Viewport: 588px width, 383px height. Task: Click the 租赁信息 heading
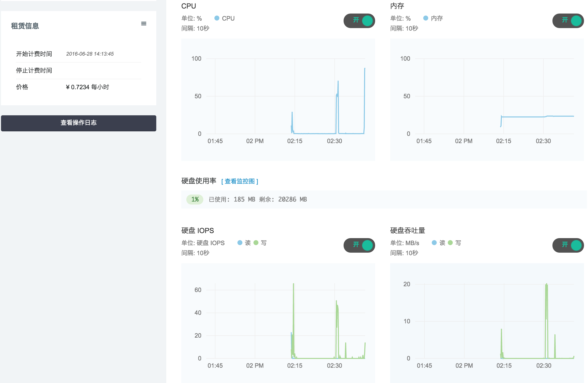pos(25,26)
